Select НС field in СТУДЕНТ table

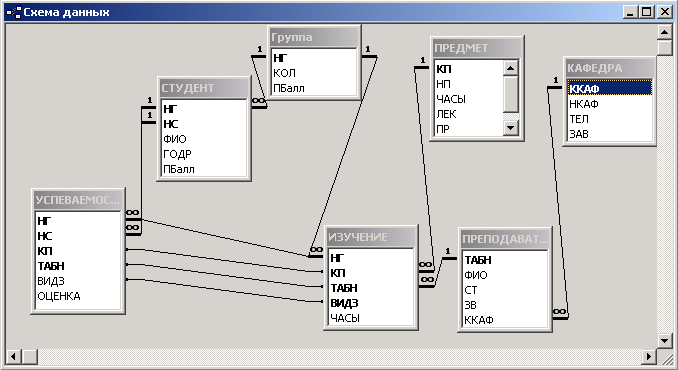[204, 124]
